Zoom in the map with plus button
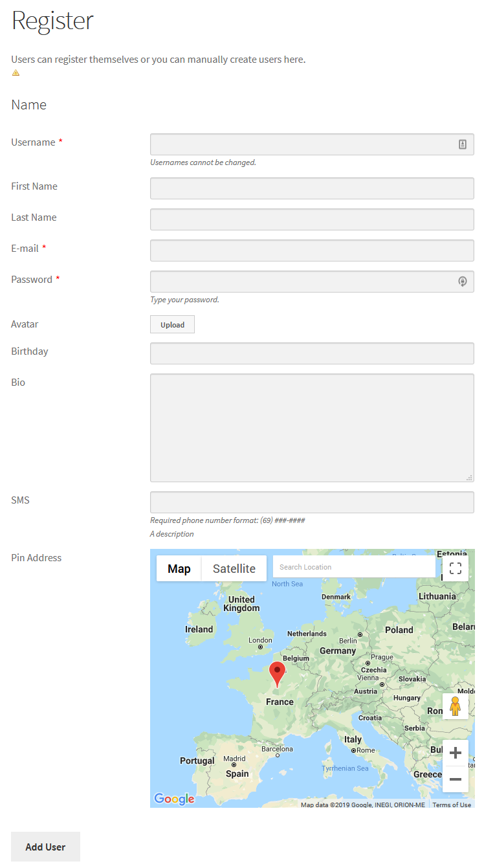This screenshot has height=868, width=484. pos(456,753)
